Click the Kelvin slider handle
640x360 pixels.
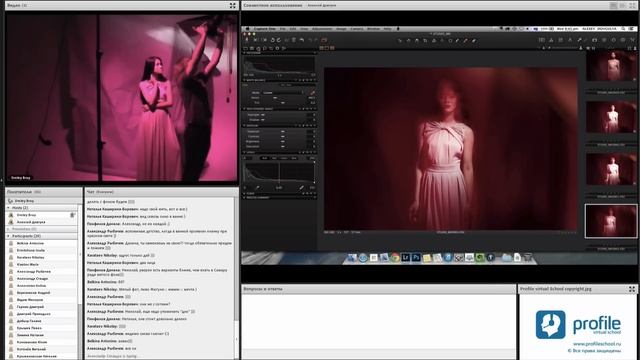(x=275, y=98)
